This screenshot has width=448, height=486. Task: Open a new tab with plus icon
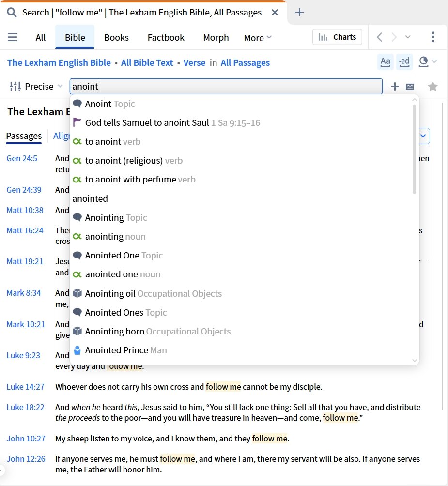tap(299, 13)
